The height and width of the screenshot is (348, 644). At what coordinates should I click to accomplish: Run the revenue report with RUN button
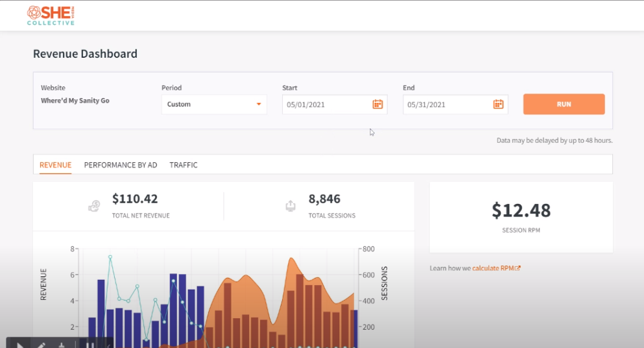564,104
